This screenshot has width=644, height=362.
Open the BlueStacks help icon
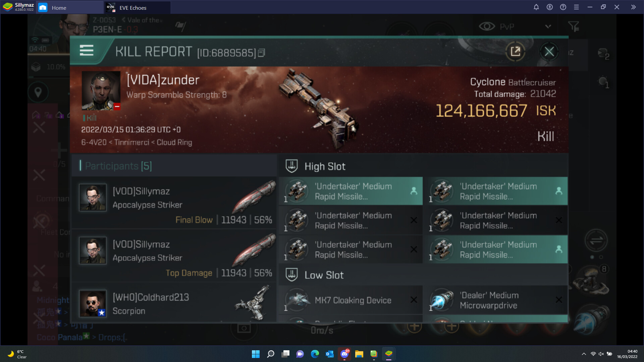(x=563, y=7)
